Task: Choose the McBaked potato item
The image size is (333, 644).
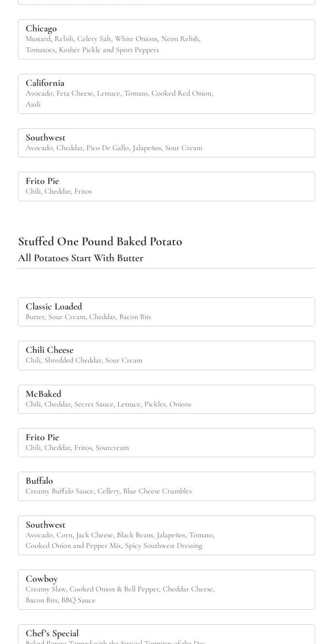Action: (166, 399)
